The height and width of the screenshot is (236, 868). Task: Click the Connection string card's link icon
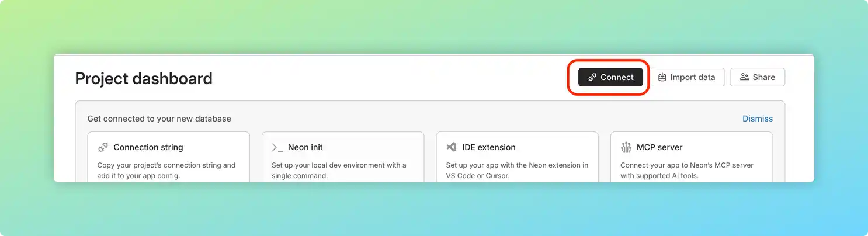[103, 147]
